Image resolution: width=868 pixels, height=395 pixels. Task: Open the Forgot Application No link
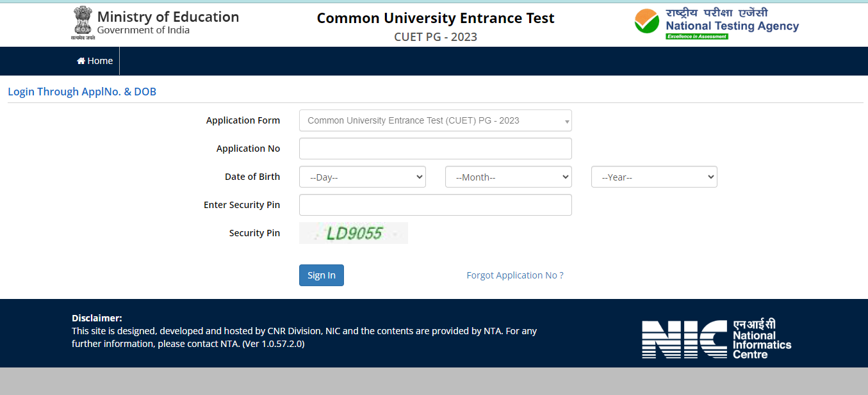(x=515, y=275)
